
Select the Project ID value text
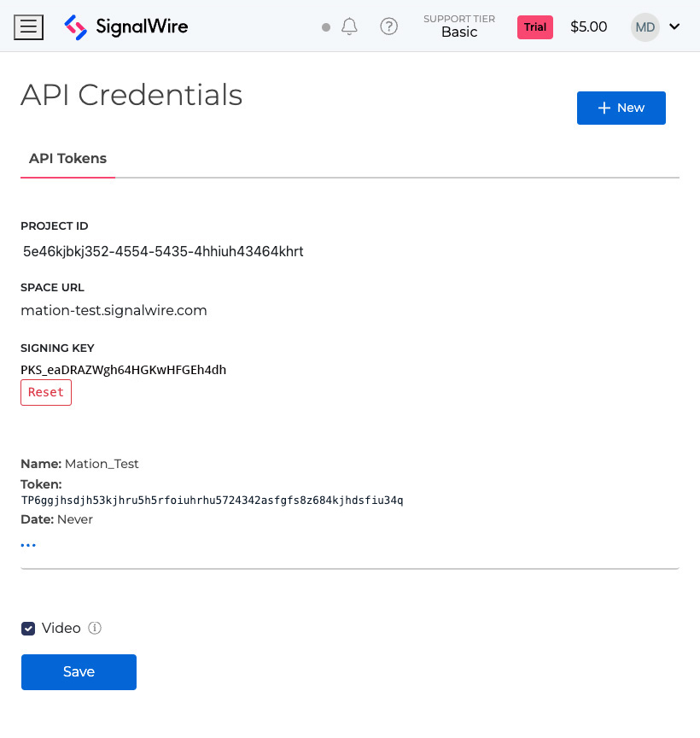pyautogui.click(x=163, y=251)
